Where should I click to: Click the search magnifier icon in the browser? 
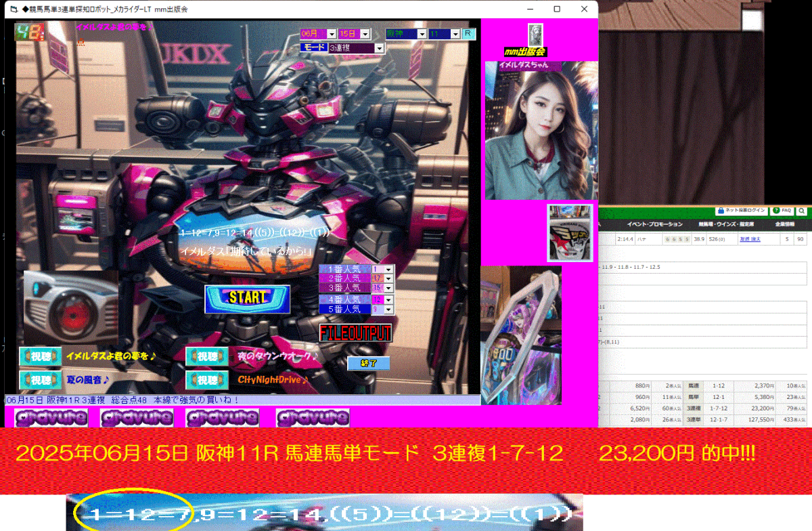coord(801,211)
